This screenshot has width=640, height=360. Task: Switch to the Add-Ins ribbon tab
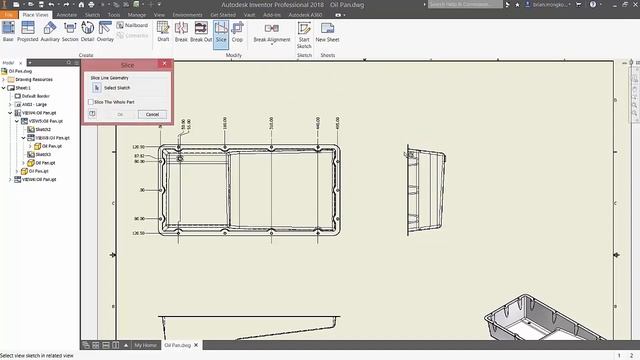[x=272, y=15]
